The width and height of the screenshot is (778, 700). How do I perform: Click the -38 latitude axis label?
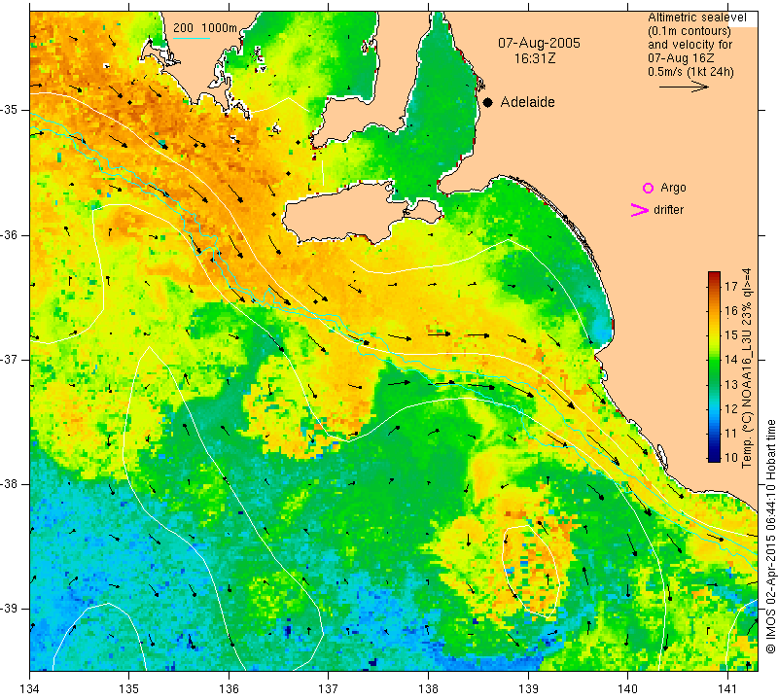pos(11,484)
